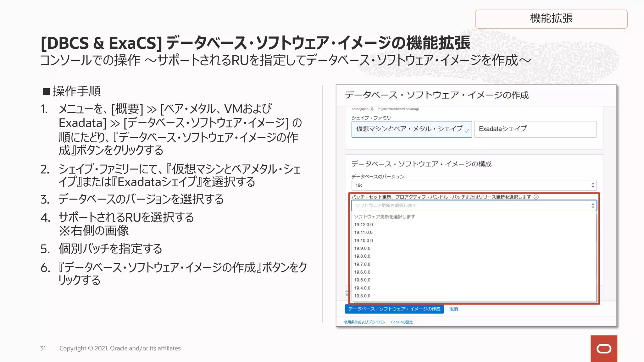
Task: Select release update 19.3.0.0
Action: (x=362, y=296)
